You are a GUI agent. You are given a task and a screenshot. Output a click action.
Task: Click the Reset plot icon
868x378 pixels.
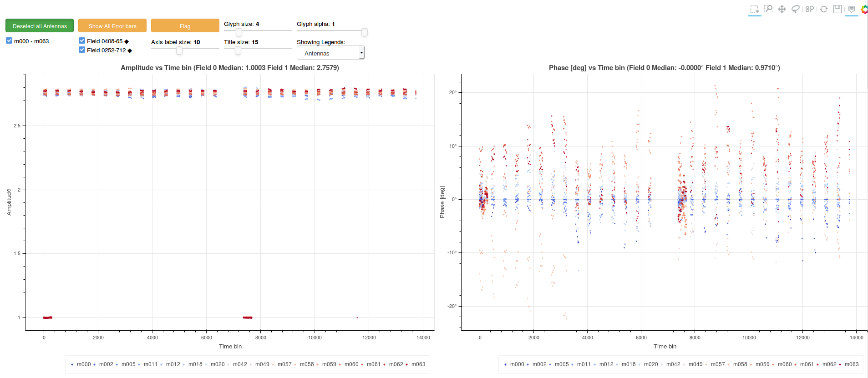pyautogui.click(x=824, y=9)
